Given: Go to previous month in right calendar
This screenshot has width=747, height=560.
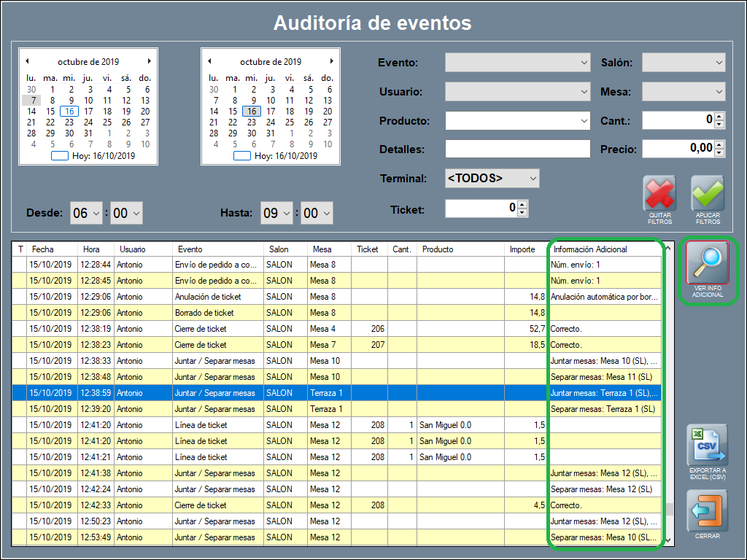Looking at the screenshot, I should (209, 61).
